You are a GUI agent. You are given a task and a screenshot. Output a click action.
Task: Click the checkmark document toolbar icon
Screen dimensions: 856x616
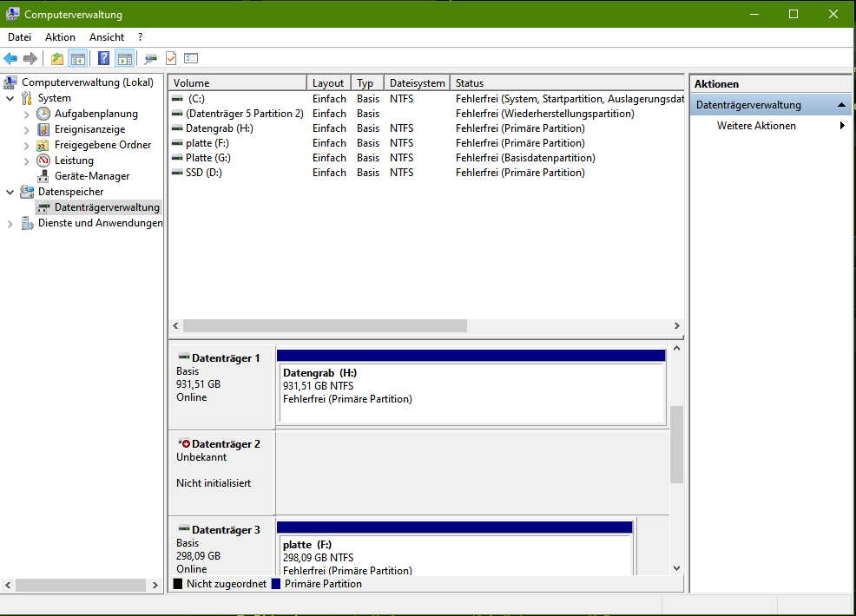[171, 58]
